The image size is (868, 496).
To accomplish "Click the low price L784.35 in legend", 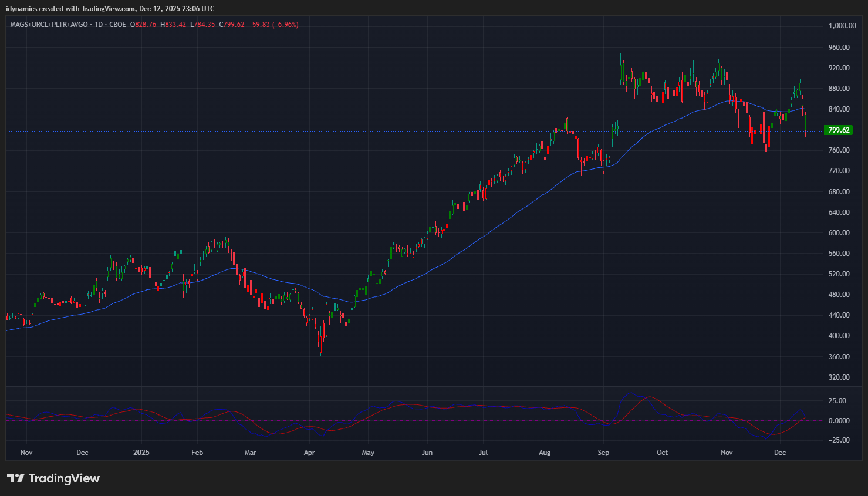I will [202, 25].
